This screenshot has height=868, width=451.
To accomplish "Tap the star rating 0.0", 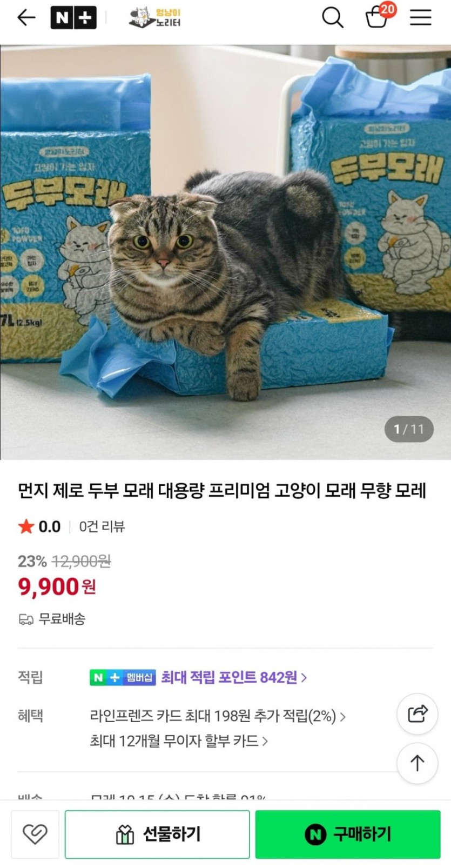I will coord(39,526).
